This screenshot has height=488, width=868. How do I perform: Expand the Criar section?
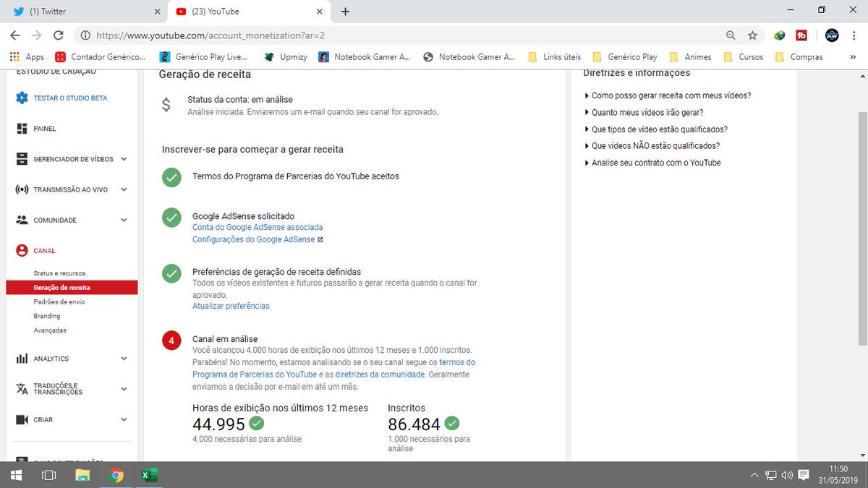tap(124, 419)
